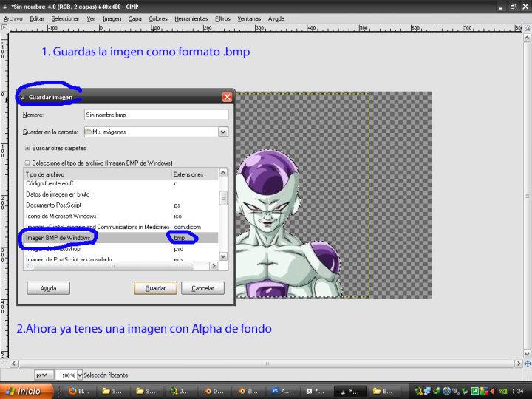Click the canvas vertical scrollbar down arrow
The width and height of the screenshot is (532, 399).
point(528,354)
